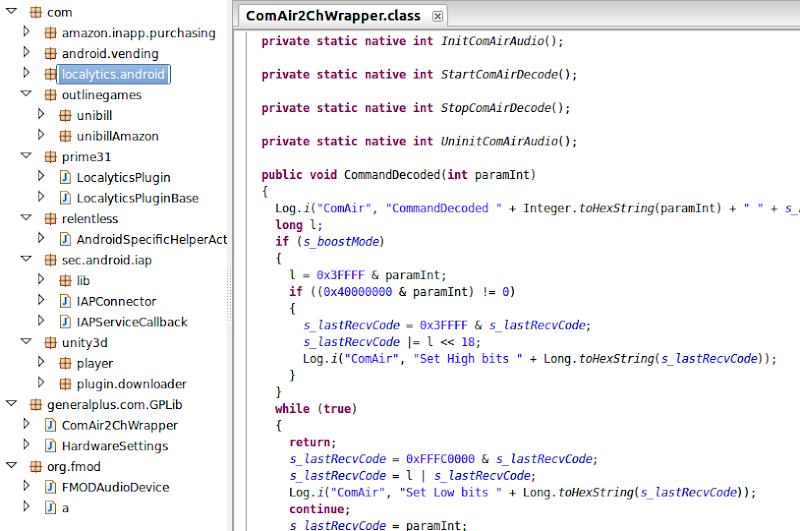Select the ComAir2ChWrapper.class tab
The height and width of the screenshot is (531, 800).
tap(333, 16)
